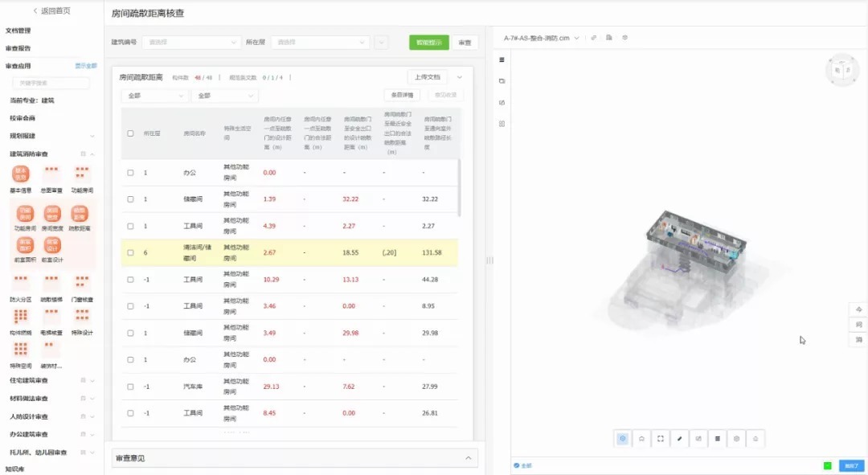
Task: Click the 审查 button
Action: coord(465,43)
